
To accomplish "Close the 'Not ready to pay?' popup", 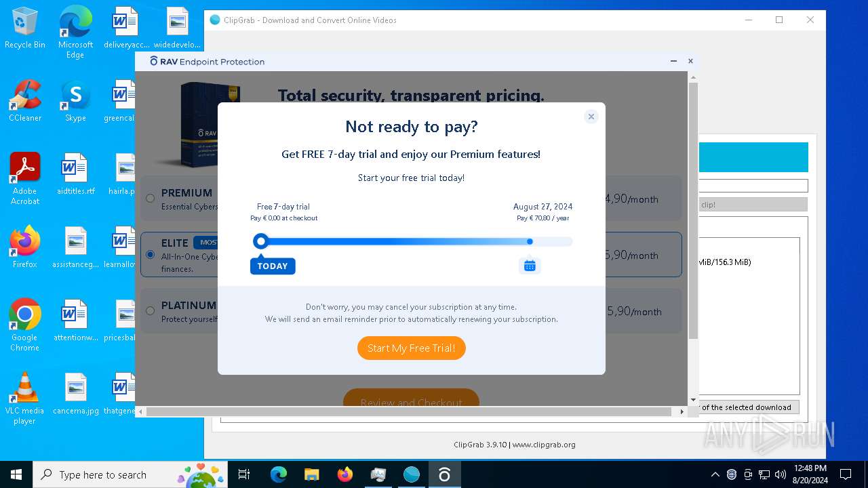I will 591,117.
